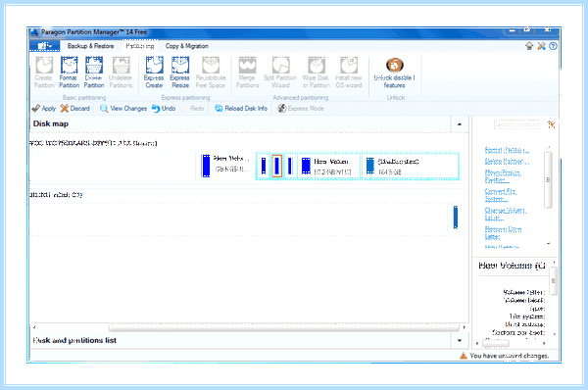Viewport: 588px width, 390px height.
Task: Click the Undelete Partitions icon
Action: (121, 73)
